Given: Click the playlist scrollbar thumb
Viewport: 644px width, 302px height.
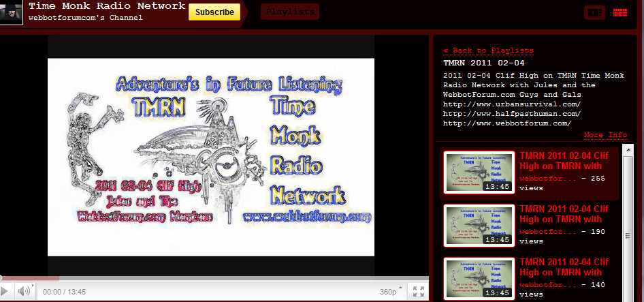Looking at the screenshot, I should coord(628,236).
